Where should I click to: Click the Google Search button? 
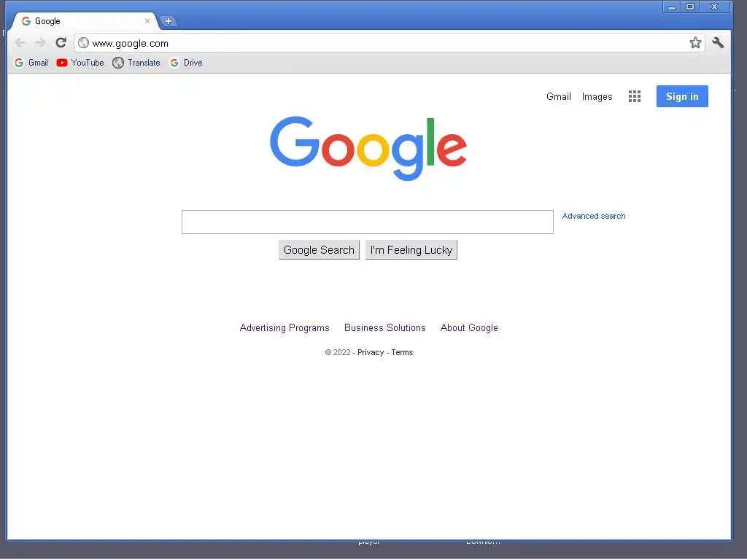click(319, 250)
